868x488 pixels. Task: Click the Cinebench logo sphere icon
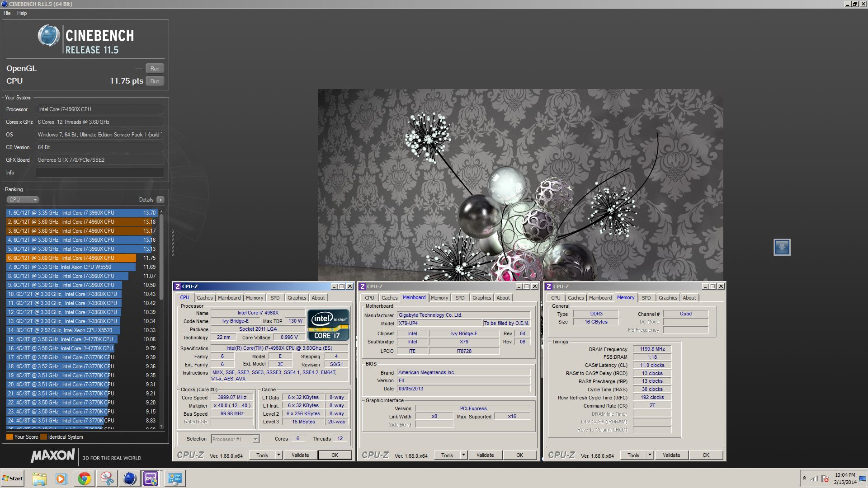[x=49, y=36]
